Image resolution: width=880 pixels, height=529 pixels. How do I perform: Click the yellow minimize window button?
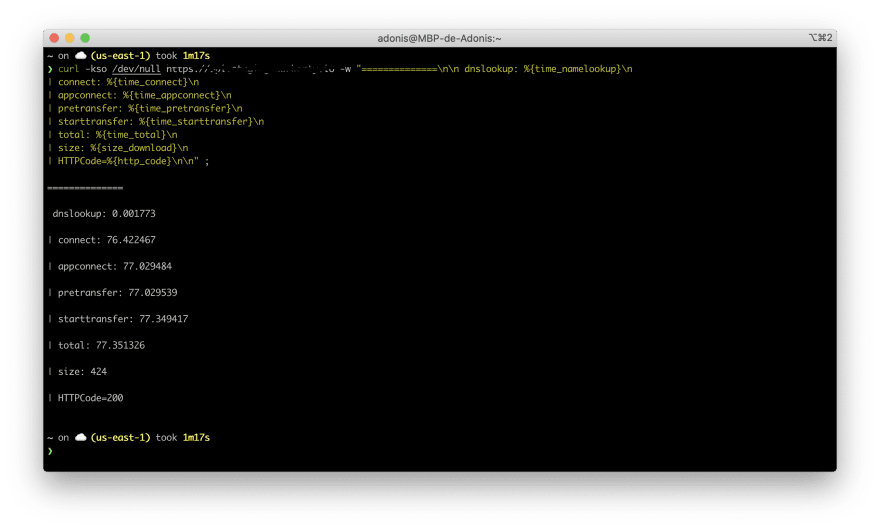[70, 38]
